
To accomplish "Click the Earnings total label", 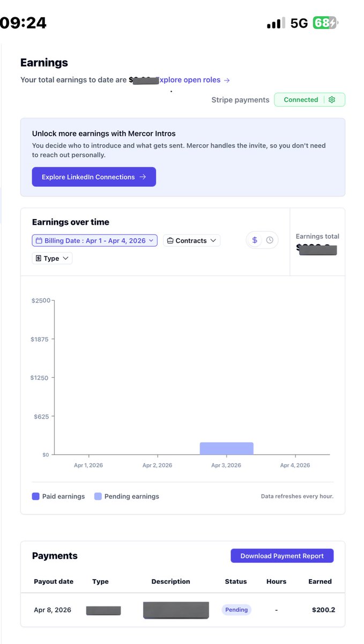I will [317, 236].
